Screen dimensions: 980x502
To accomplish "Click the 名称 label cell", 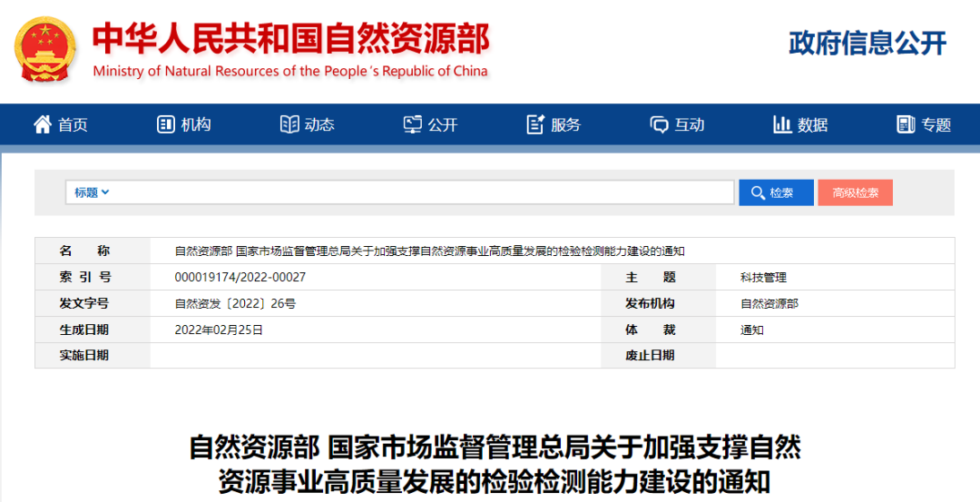I will click(x=93, y=251).
